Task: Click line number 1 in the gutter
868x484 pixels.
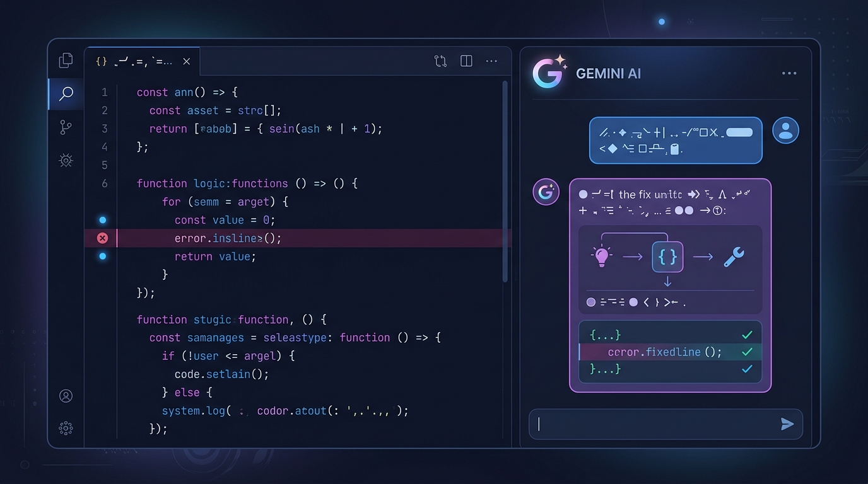Action: tap(104, 92)
